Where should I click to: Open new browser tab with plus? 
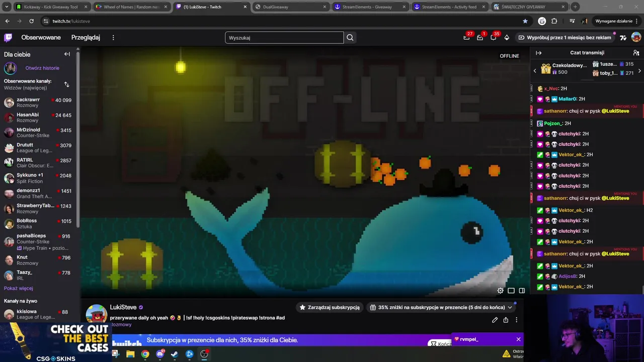(575, 7)
